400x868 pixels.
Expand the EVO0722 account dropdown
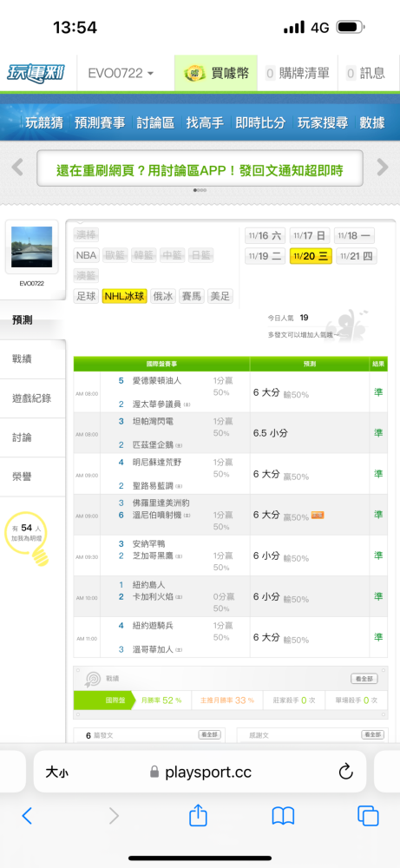click(x=121, y=73)
